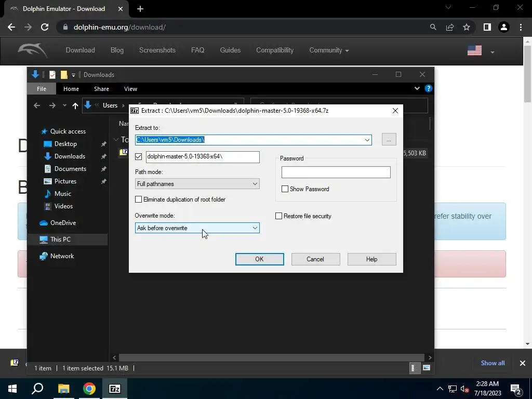Select Network in the navigation pane
Image resolution: width=532 pixels, height=399 pixels.
tap(62, 256)
